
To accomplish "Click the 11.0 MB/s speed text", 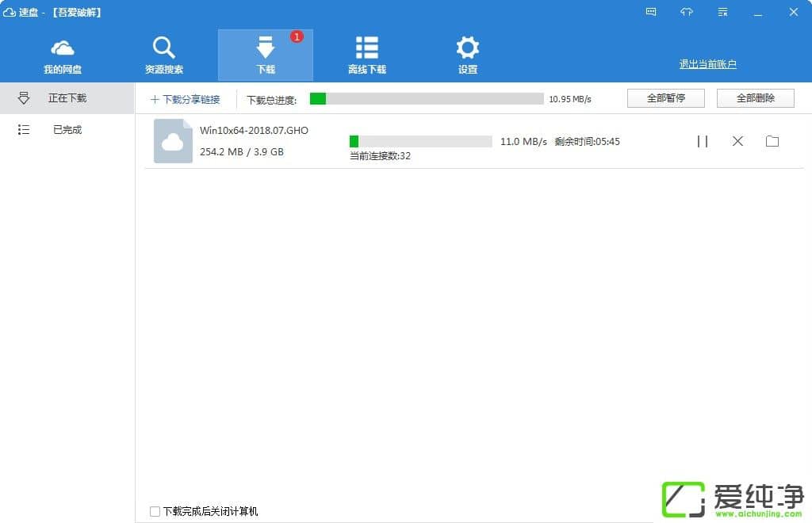I will [523, 142].
